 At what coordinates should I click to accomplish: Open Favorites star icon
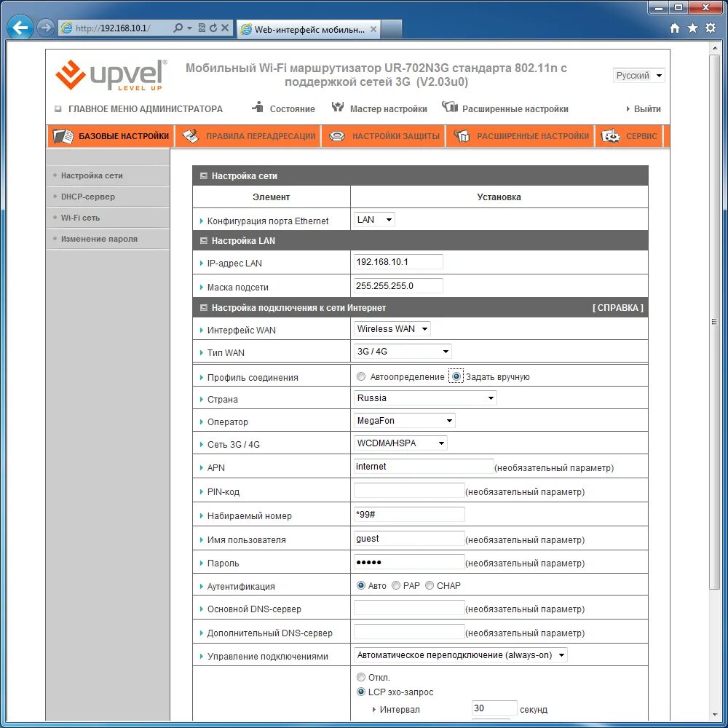point(692,28)
